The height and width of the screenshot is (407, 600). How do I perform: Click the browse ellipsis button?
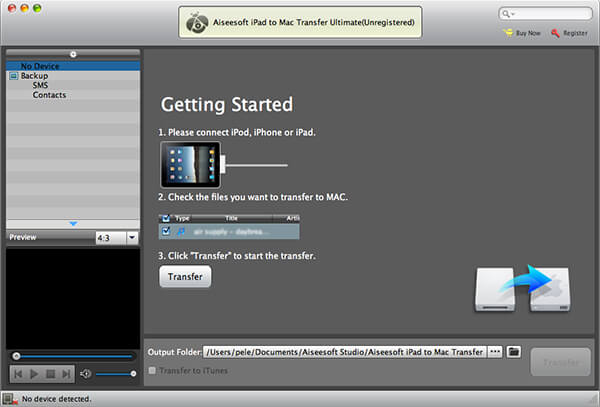[x=495, y=352]
